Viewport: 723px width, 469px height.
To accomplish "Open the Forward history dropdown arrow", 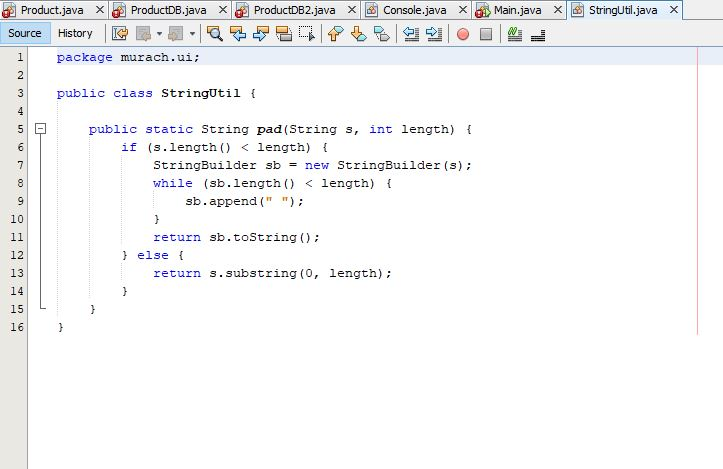I will 192,34.
